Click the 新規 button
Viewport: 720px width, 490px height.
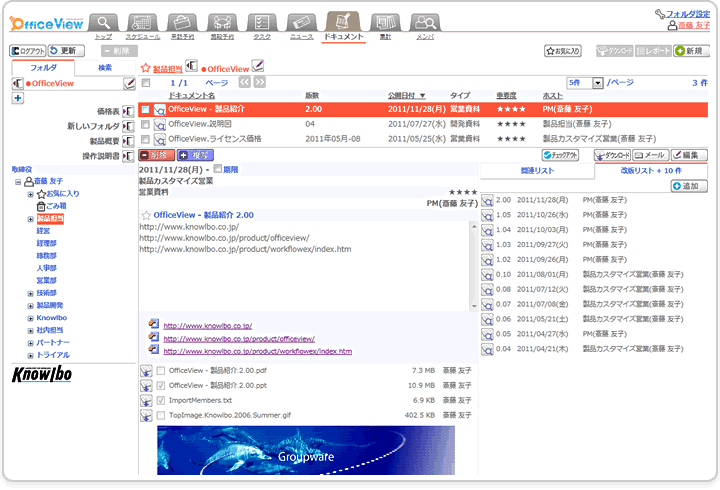pyautogui.click(x=692, y=51)
